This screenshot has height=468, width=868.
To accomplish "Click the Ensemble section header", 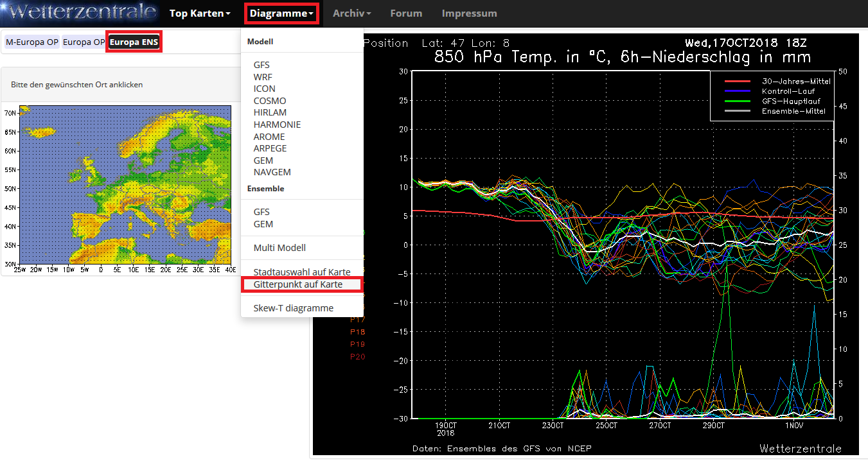I will point(266,189).
